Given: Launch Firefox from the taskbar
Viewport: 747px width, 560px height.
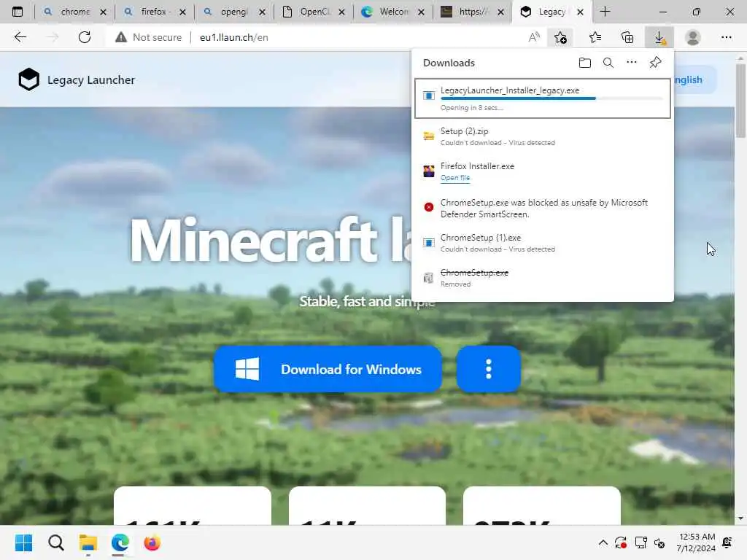Looking at the screenshot, I should pos(152,542).
